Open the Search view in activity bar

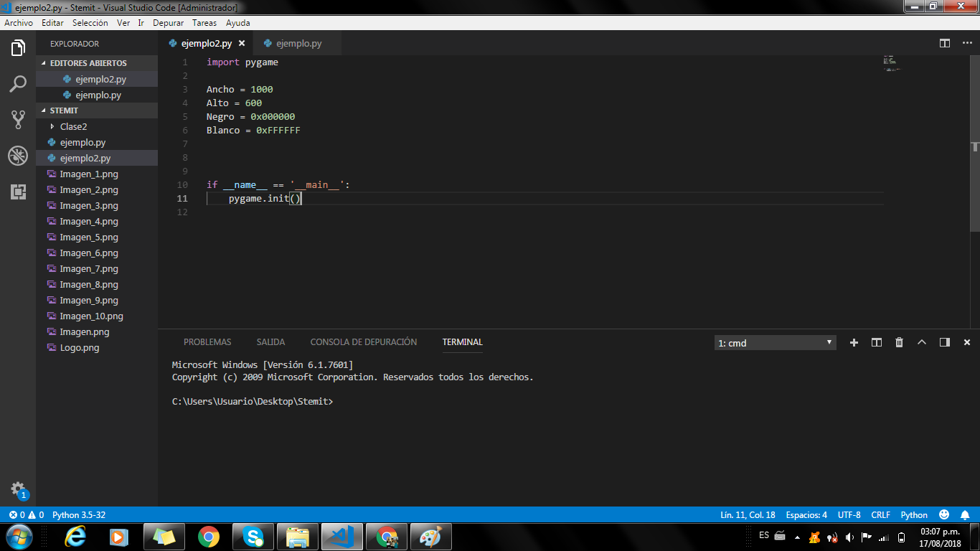[x=18, y=84]
